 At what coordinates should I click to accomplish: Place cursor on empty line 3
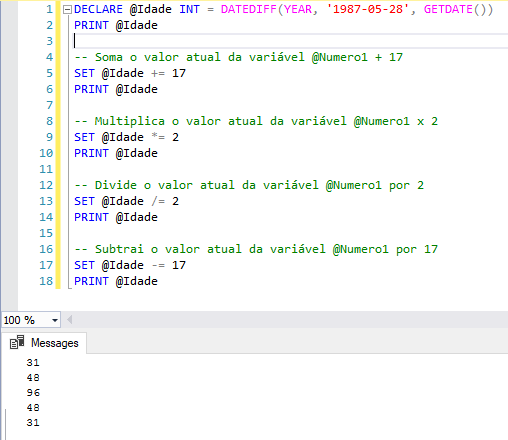(x=290, y=41)
